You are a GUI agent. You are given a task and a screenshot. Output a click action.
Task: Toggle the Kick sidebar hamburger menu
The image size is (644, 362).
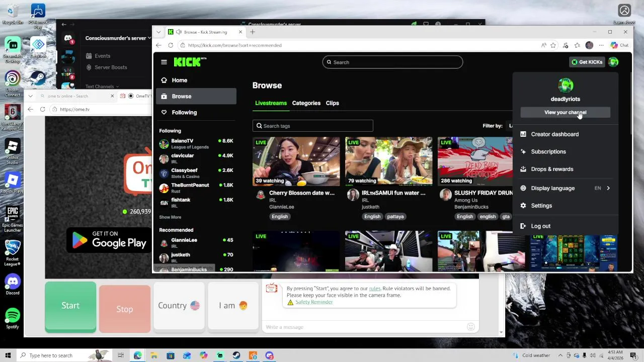tap(164, 62)
